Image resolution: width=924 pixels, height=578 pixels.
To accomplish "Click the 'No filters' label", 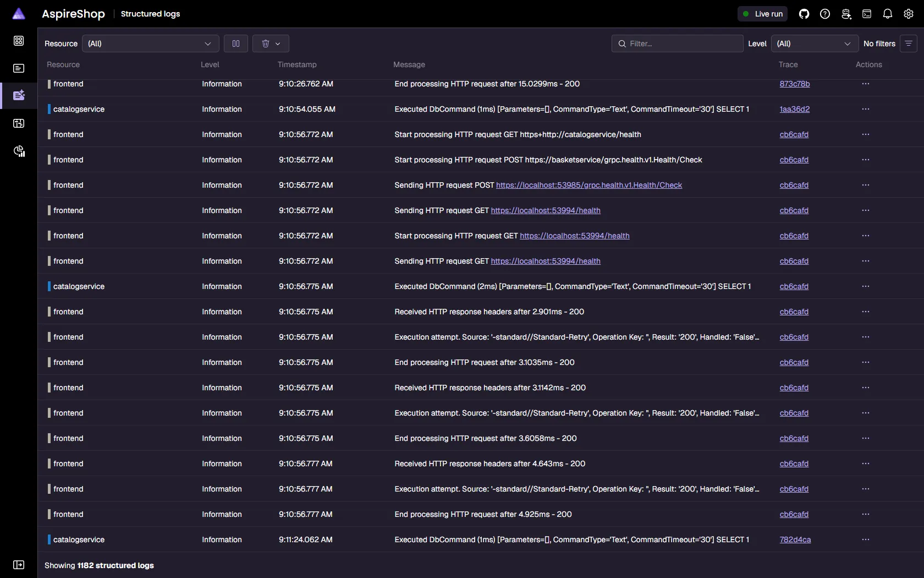I will point(879,43).
